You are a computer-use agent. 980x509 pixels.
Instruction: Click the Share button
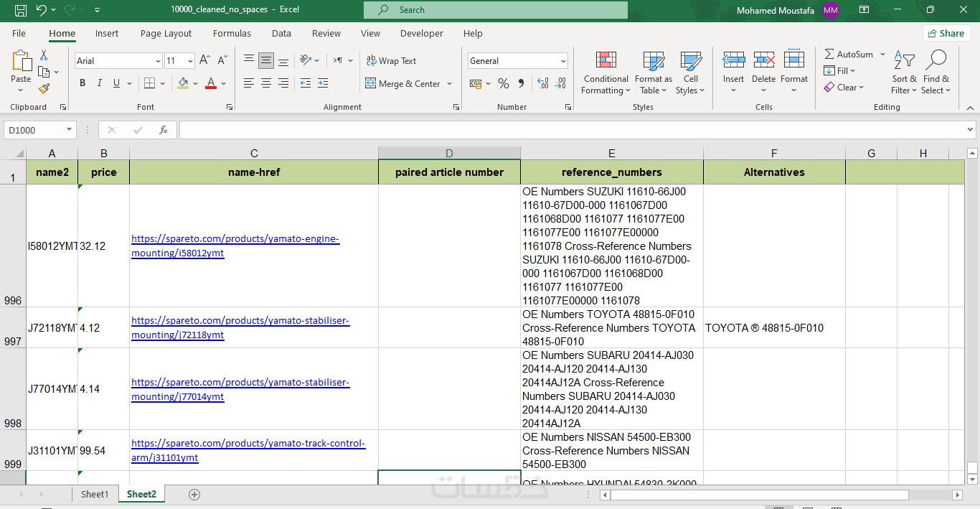pyautogui.click(x=946, y=33)
